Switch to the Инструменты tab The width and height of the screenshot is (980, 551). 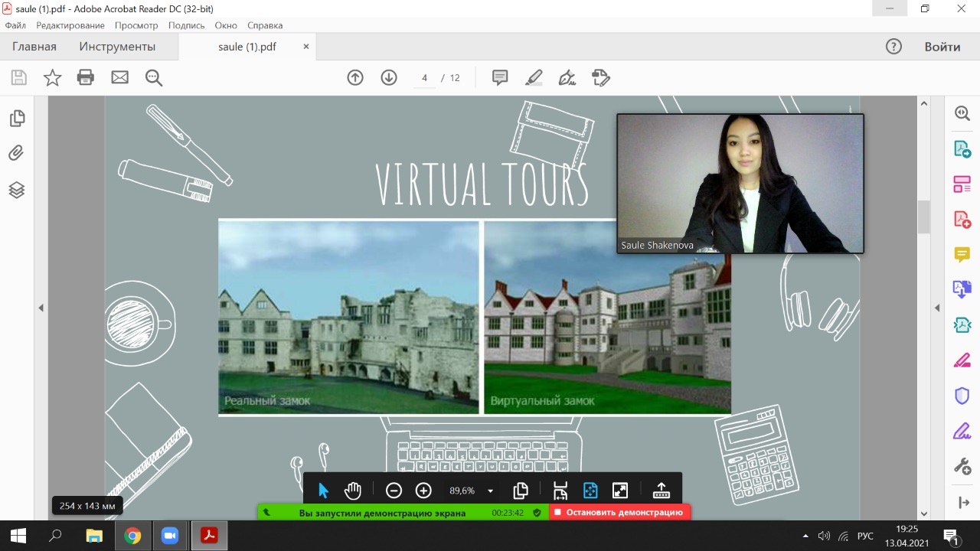[117, 47]
